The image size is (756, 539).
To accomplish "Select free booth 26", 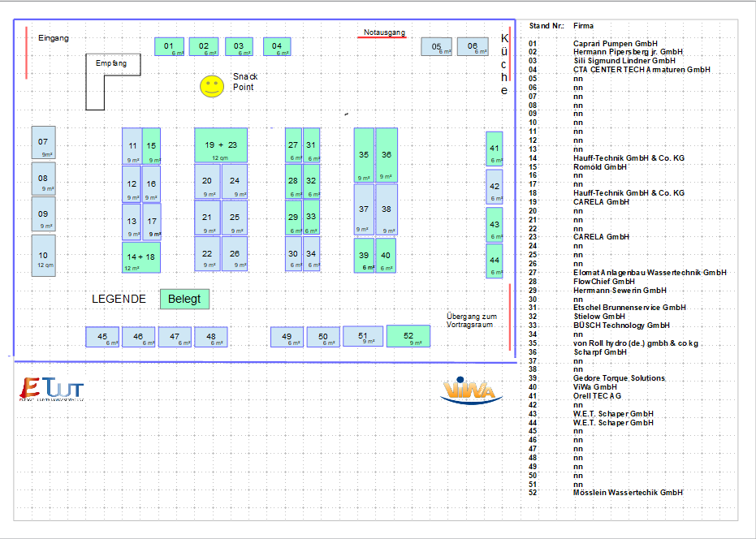I will (235, 253).
